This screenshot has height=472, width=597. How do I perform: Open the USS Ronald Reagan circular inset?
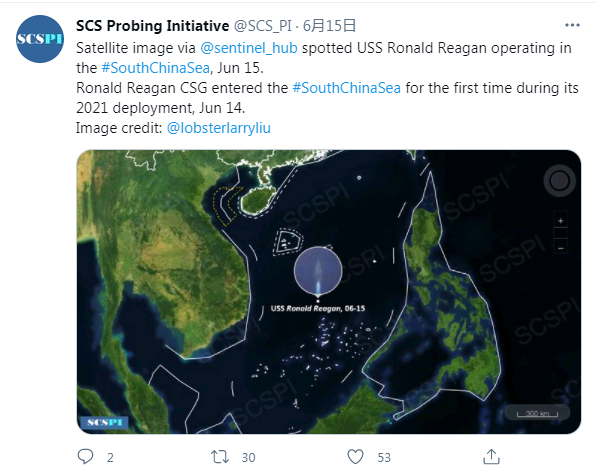318,270
